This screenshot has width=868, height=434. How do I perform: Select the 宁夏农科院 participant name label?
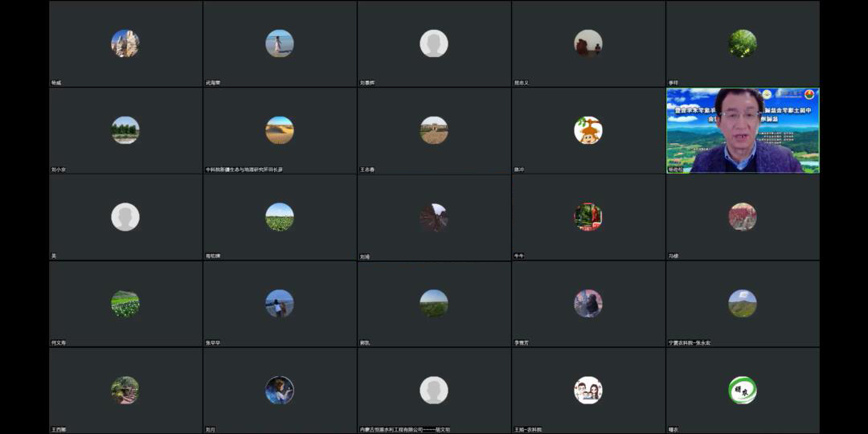(x=690, y=343)
